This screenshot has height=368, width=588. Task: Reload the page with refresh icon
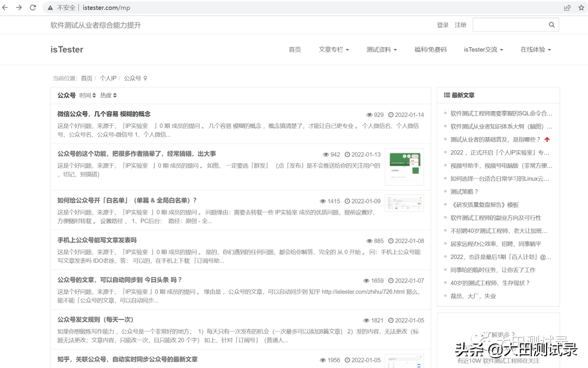point(33,8)
